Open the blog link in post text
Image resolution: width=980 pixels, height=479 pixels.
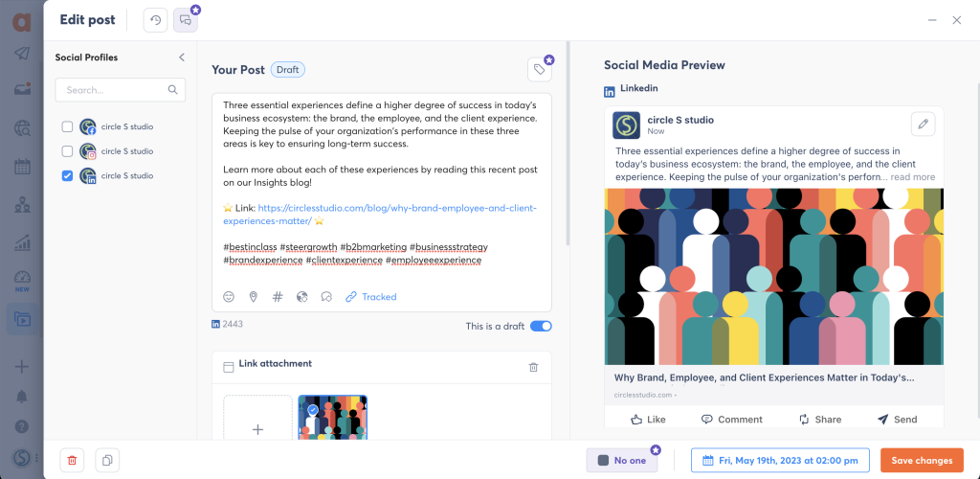381,214
